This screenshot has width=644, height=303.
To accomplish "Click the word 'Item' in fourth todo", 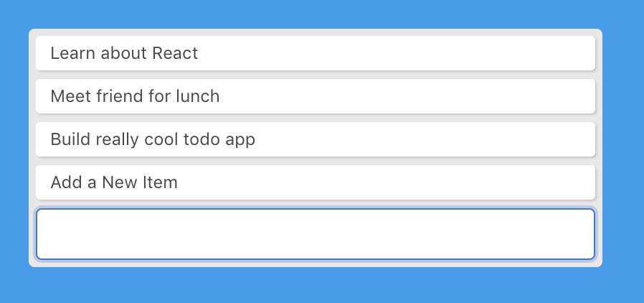I will pyautogui.click(x=161, y=182).
